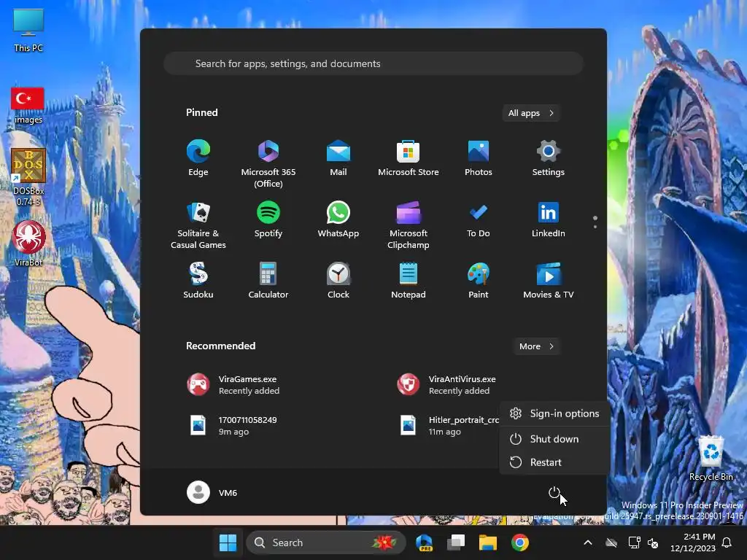Open the Mail app
Viewport: 747px width, 560px height.
click(x=338, y=158)
